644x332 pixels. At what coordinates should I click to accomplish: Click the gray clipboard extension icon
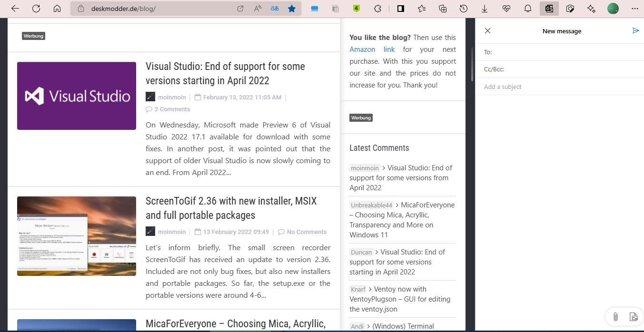336,9
